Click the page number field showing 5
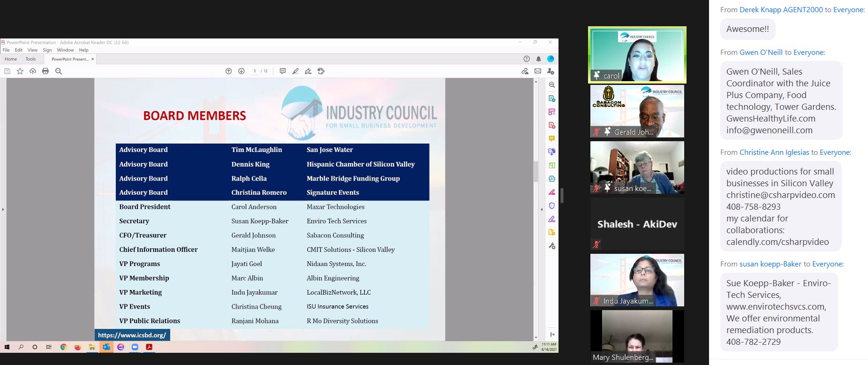Image resolution: width=868 pixels, height=365 pixels. (255, 71)
